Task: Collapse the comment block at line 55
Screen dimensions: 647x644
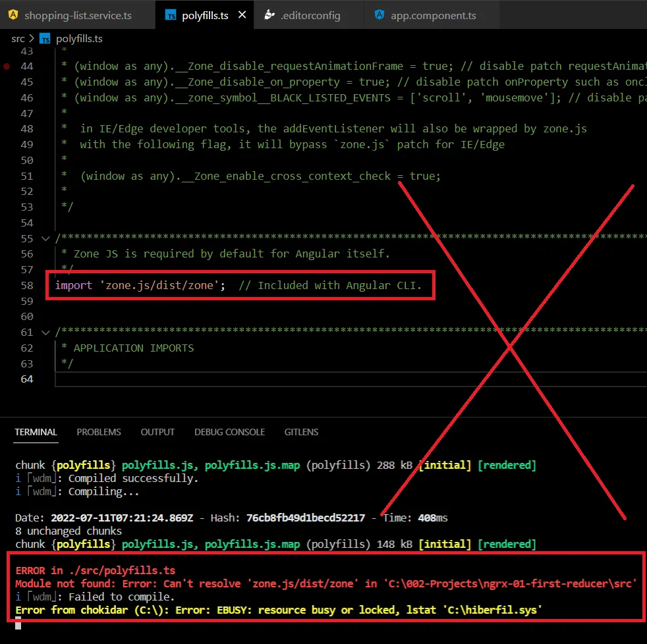Action: [x=45, y=238]
